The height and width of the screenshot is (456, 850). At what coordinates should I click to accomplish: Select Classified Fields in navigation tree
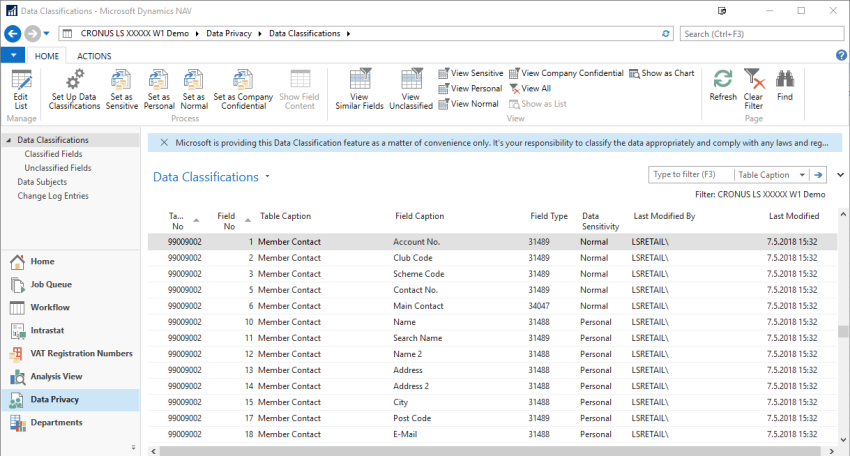point(53,154)
